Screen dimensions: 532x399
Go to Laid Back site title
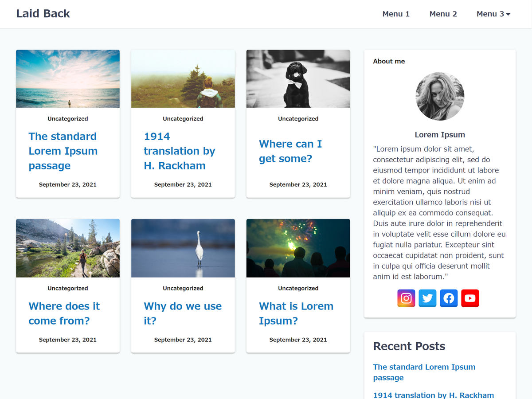coord(43,14)
